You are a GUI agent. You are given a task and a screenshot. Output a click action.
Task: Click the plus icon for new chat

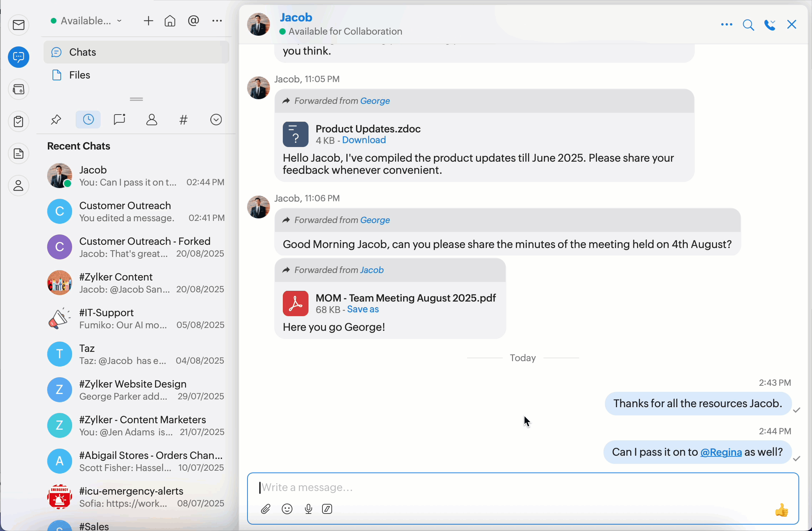click(148, 21)
